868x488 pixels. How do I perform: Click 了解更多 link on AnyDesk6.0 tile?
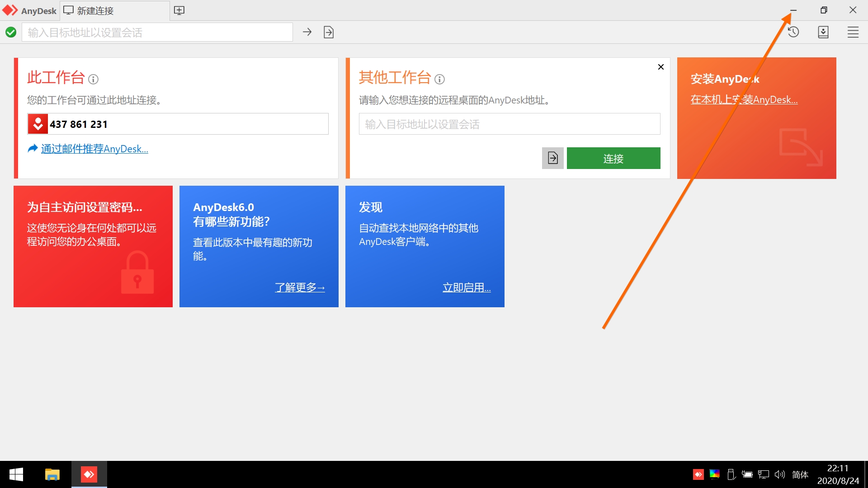pos(300,287)
